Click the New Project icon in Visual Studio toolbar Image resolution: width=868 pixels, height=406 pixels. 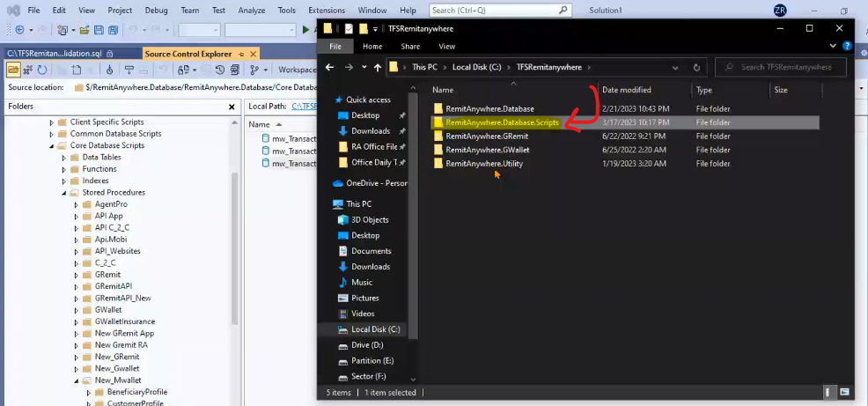point(62,30)
